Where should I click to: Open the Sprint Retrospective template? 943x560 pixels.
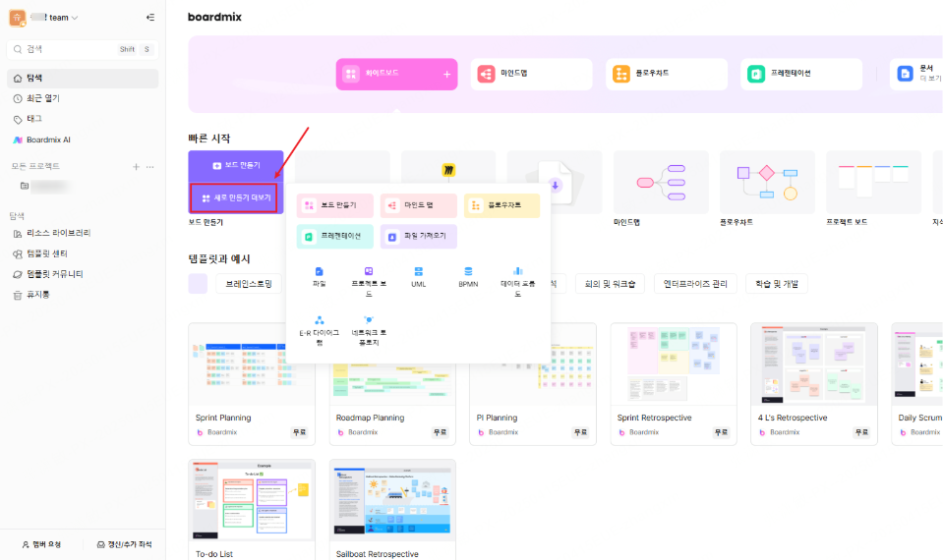click(x=674, y=384)
